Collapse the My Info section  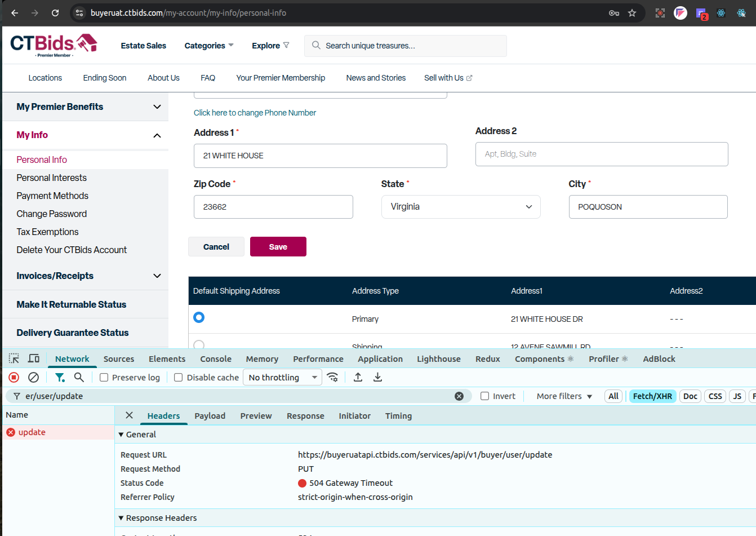click(86, 135)
